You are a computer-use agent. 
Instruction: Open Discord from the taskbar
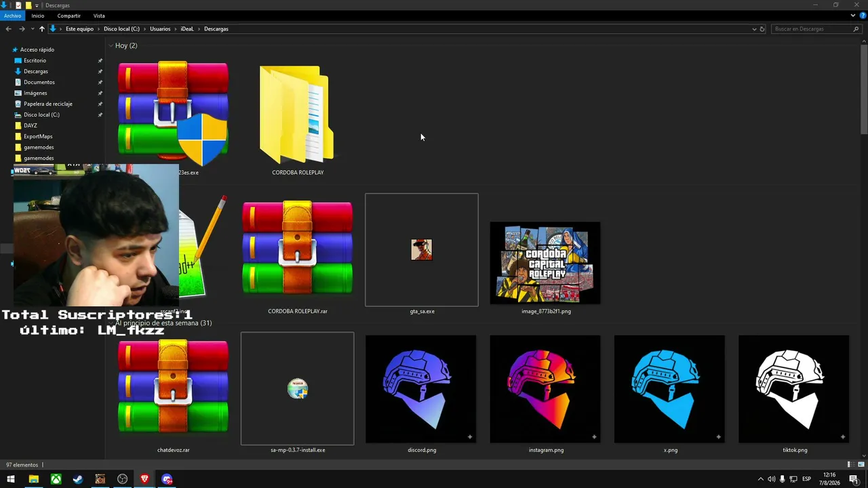point(167,479)
